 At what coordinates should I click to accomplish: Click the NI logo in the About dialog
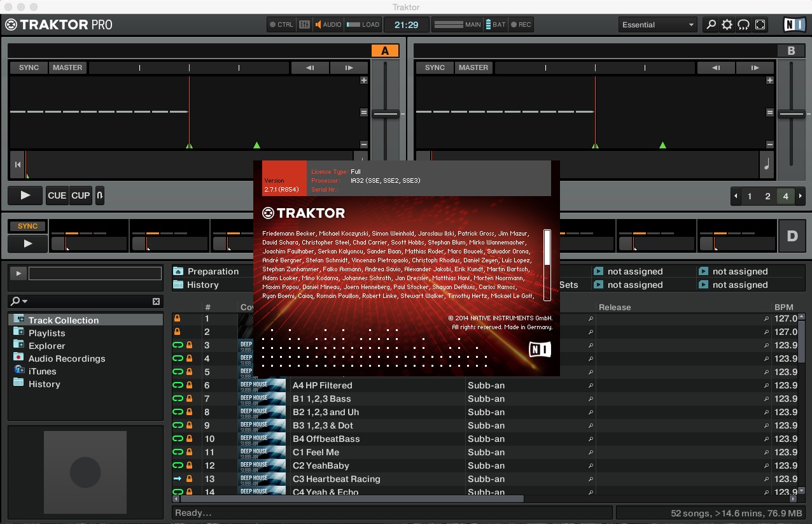540,350
